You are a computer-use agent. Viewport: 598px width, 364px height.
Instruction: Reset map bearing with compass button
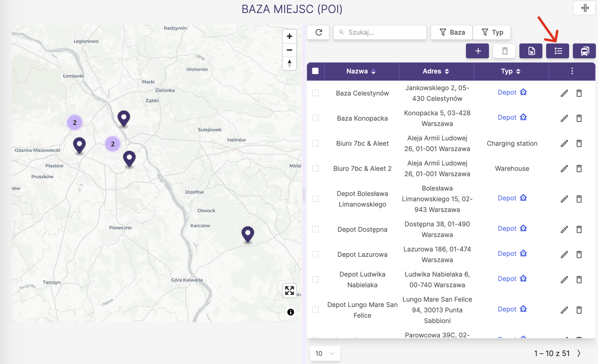coord(290,63)
